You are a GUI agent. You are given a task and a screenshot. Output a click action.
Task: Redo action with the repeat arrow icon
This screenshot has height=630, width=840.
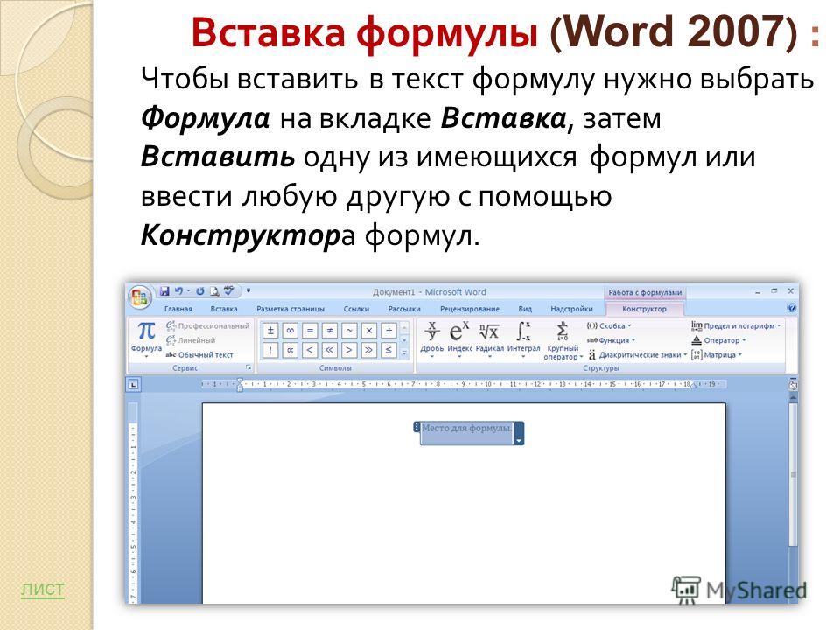click(x=199, y=291)
